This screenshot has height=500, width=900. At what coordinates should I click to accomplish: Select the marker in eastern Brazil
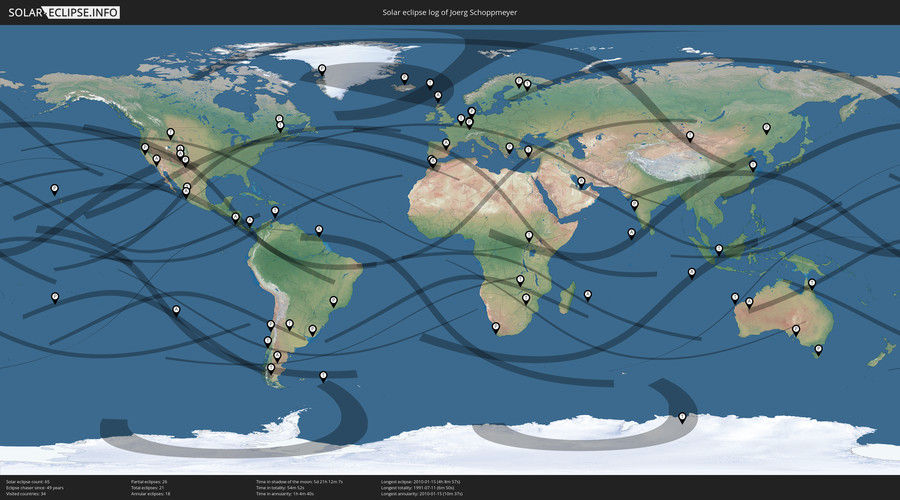333,300
